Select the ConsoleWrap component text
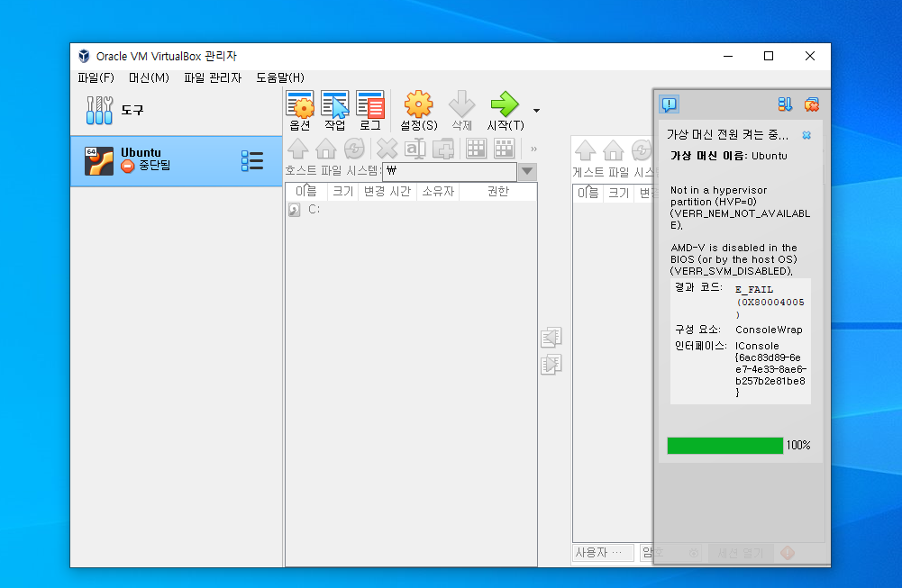This screenshot has height=588, width=902. point(769,330)
